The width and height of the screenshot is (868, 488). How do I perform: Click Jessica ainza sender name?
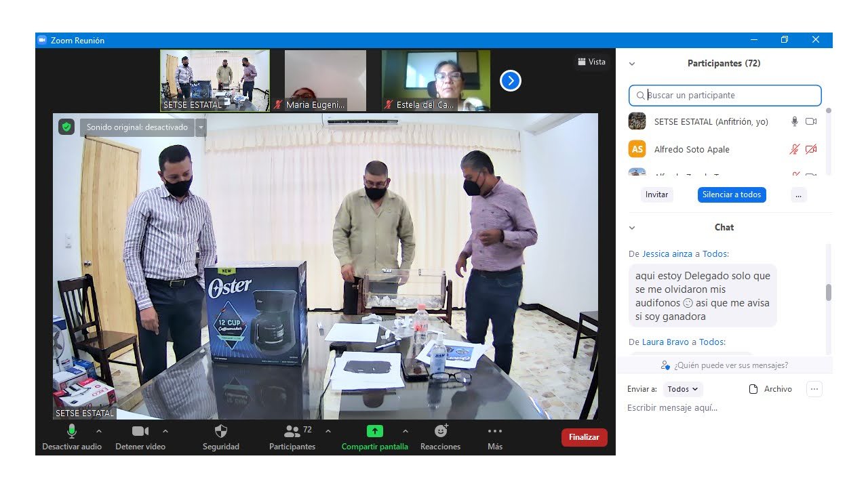point(667,254)
